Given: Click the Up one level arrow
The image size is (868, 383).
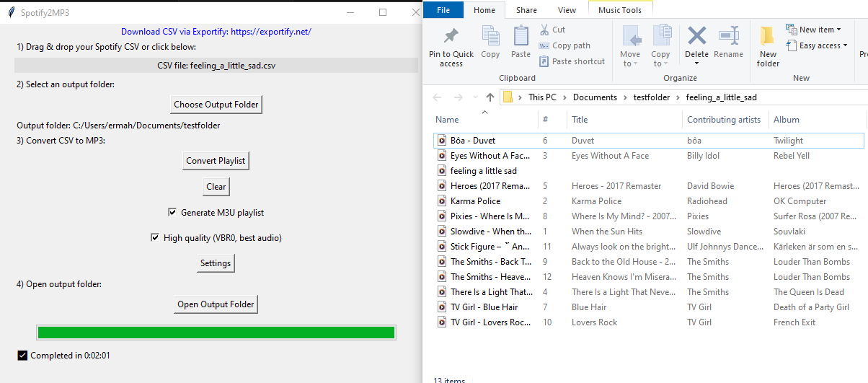Looking at the screenshot, I should (x=490, y=97).
